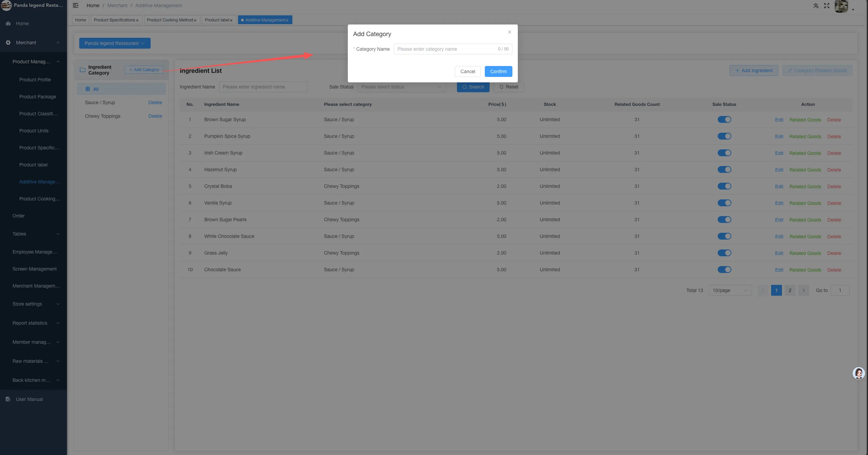The width and height of the screenshot is (868, 455).
Task: Close the Add Category dialog
Action: (x=509, y=32)
